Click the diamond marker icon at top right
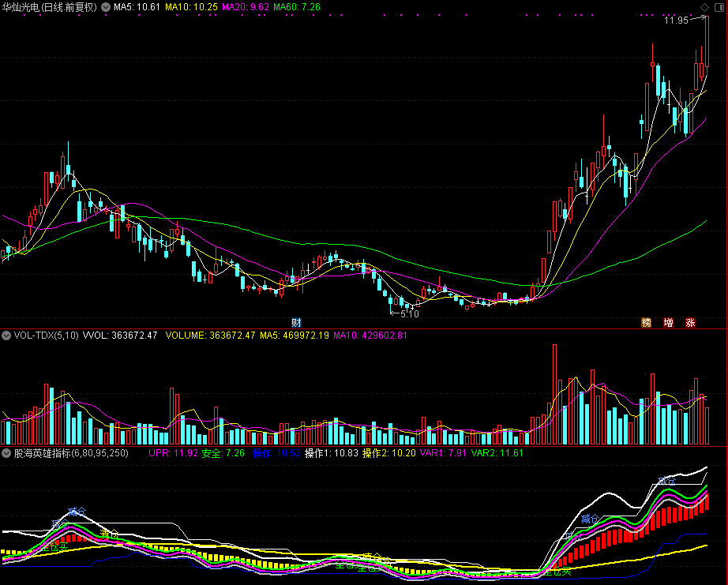This screenshot has width=728, height=585. 705,7
